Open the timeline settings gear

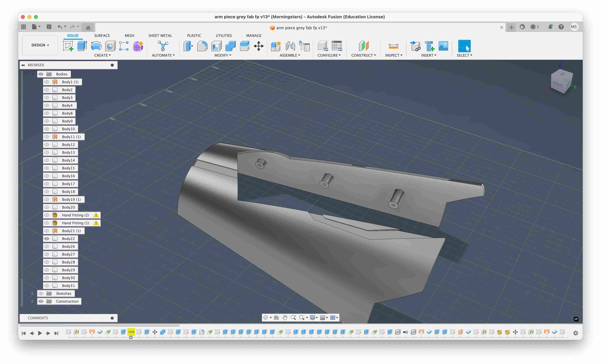coord(576,333)
